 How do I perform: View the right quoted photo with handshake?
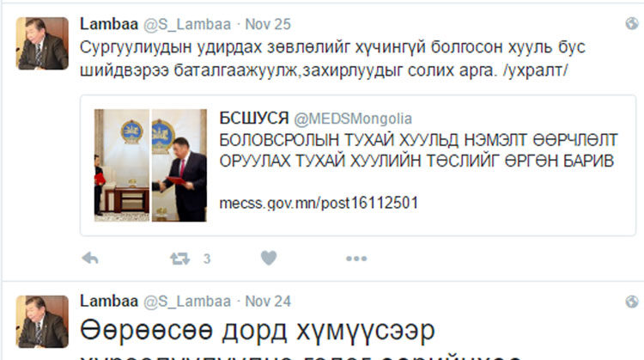[179, 165]
